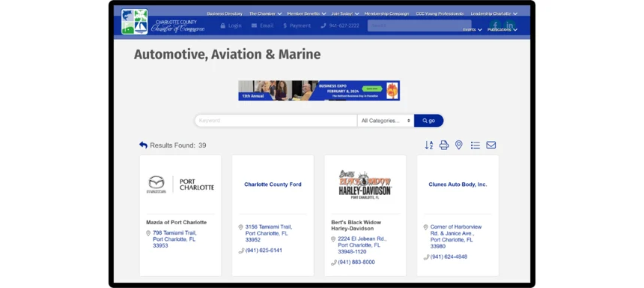The image size is (644, 288).
Task: Click the phone number 941-627-2222
Action: click(x=340, y=25)
